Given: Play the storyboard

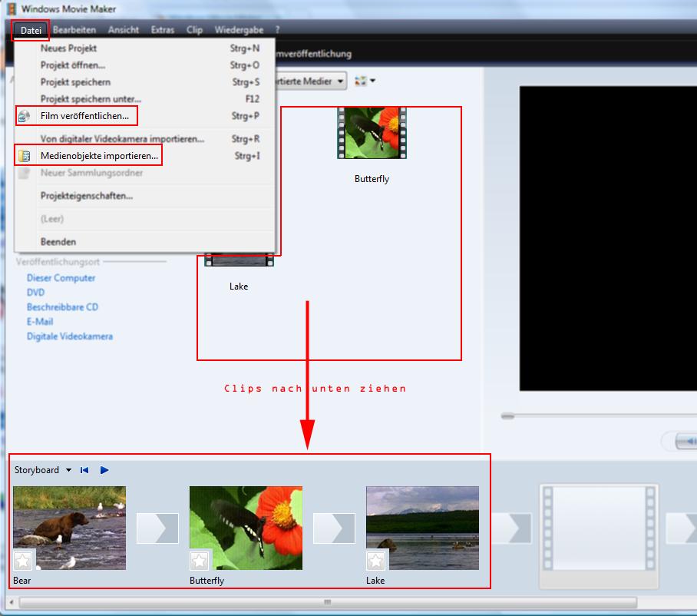Looking at the screenshot, I should 104,470.
